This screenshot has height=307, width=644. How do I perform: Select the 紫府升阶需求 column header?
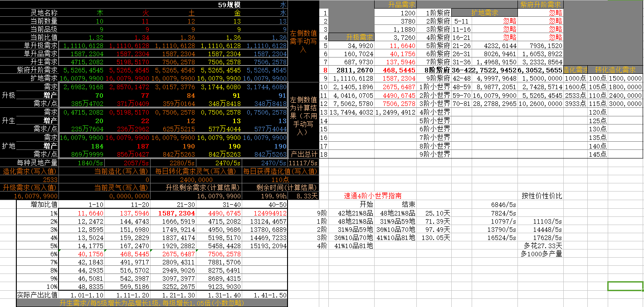pyautogui.click(x=540, y=5)
